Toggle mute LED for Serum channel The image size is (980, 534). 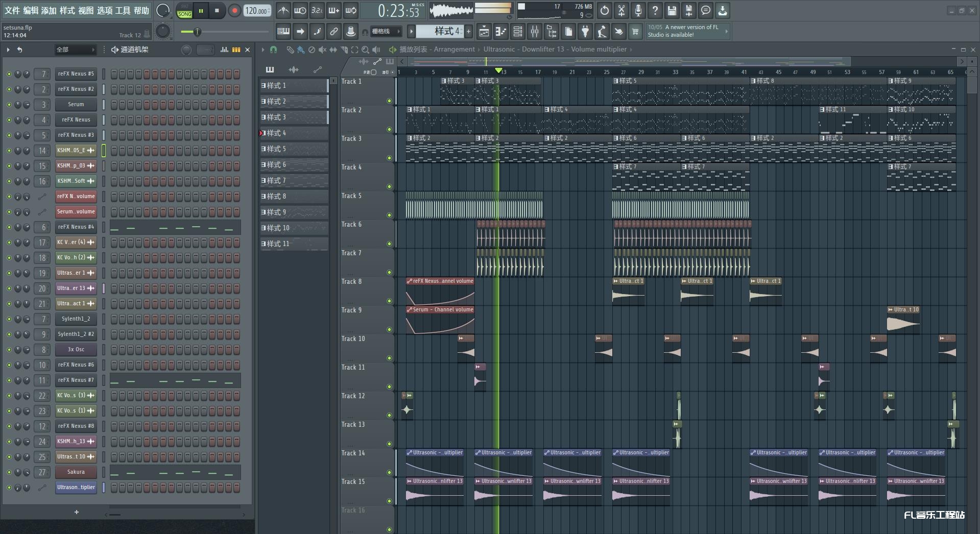[9, 105]
